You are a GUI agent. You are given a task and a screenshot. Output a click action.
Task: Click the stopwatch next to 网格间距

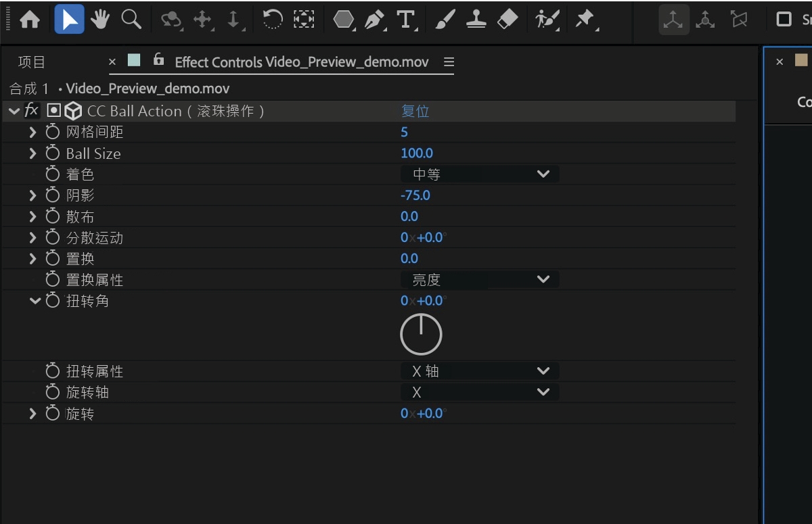pyautogui.click(x=52, y=132)
